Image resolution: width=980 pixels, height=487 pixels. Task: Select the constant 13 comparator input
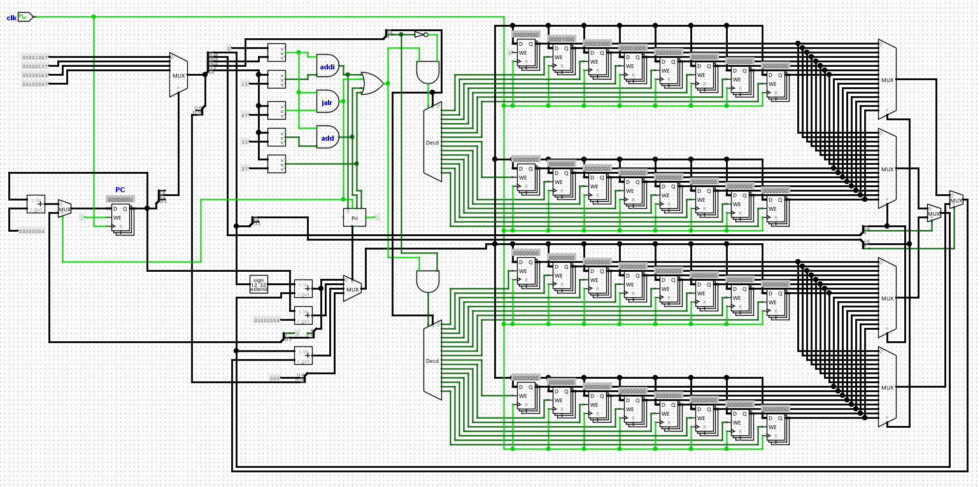245,84
